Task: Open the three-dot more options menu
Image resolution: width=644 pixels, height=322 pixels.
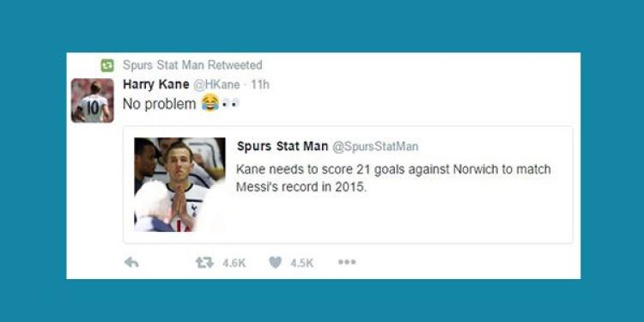Action: pyautogui.click(x=347, y=262)
